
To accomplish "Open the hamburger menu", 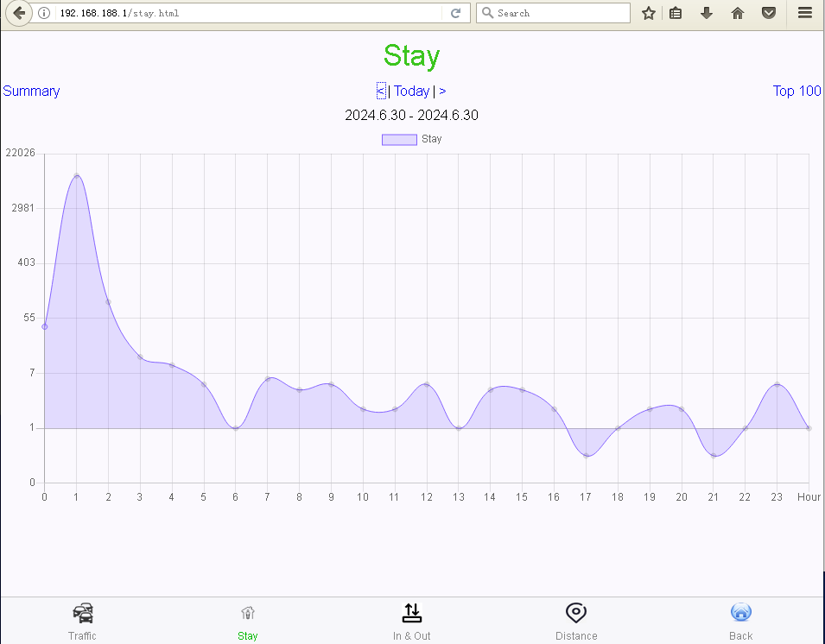I will pos(805,13).
